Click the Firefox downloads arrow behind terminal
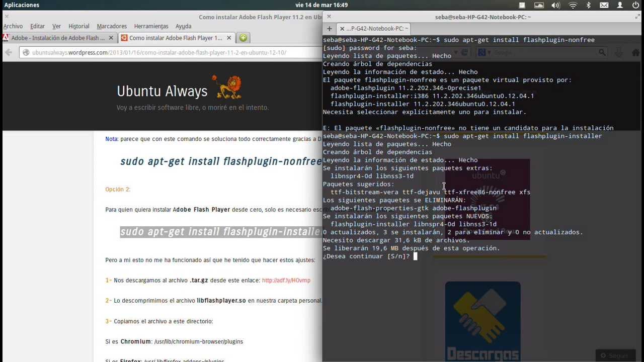 click(619, 52)
